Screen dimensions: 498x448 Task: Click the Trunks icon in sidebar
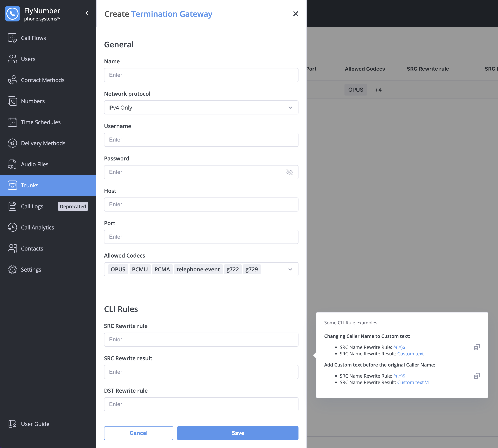click(x=12, y=185)
